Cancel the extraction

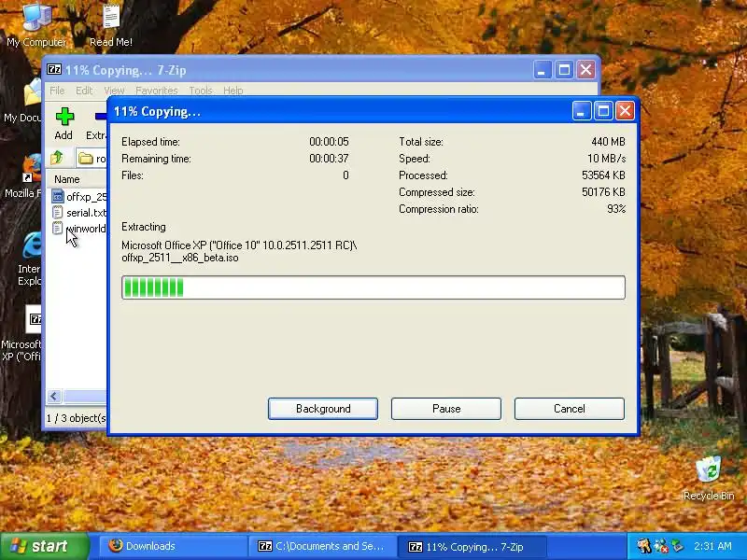pos(570,409)
